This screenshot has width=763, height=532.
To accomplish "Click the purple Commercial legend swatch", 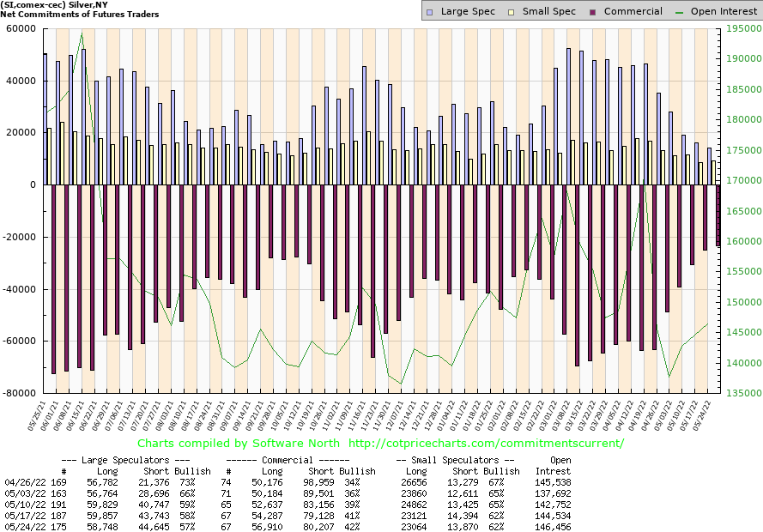I will [x=592, y=12].
